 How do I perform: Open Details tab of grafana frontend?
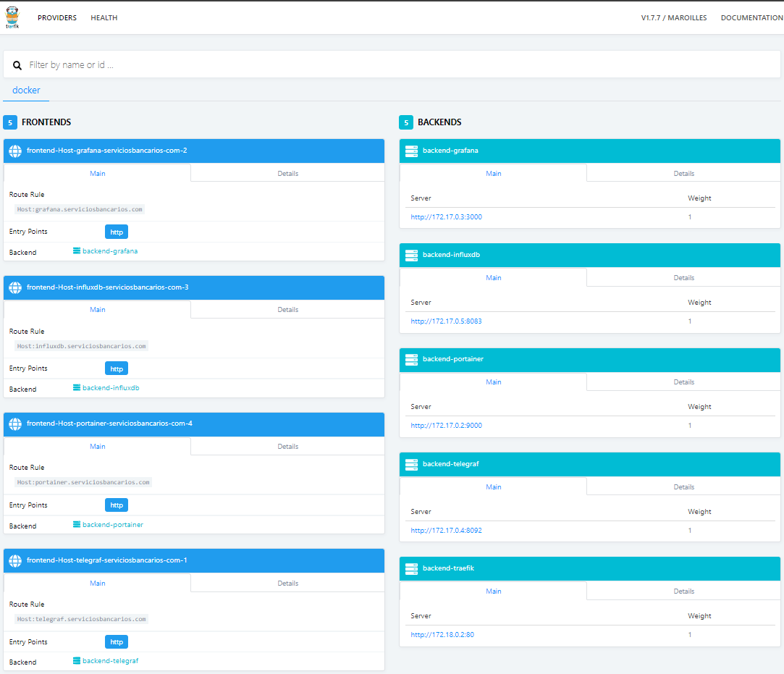[288, 174]
